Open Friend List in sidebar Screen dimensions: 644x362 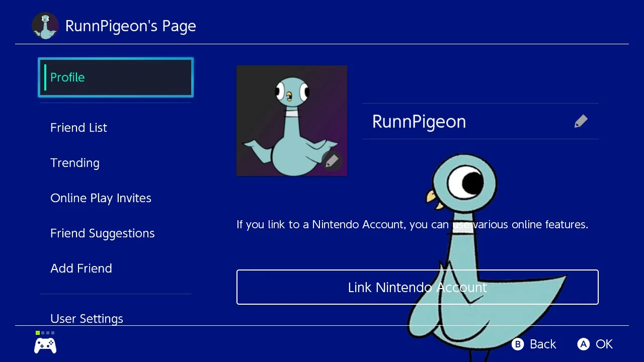(x=78, y=128)
